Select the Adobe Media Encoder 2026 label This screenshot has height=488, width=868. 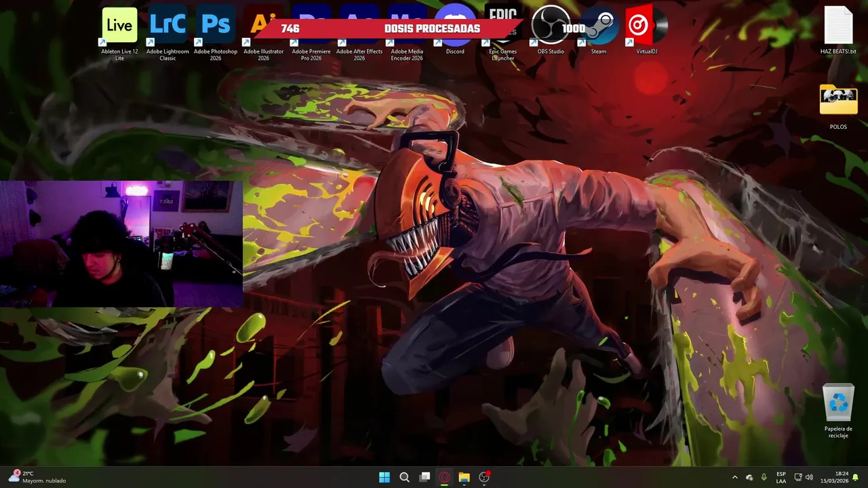(407, 55)
